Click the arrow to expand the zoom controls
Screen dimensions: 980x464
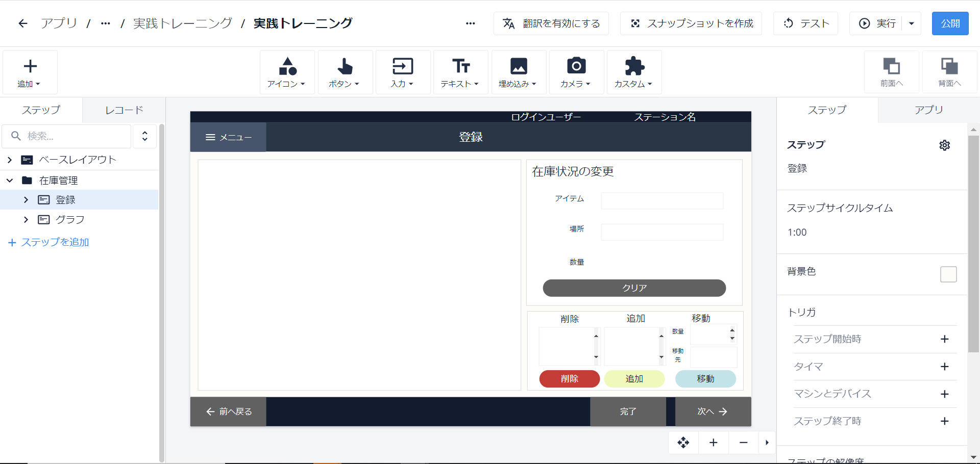[x=767, y=443]
